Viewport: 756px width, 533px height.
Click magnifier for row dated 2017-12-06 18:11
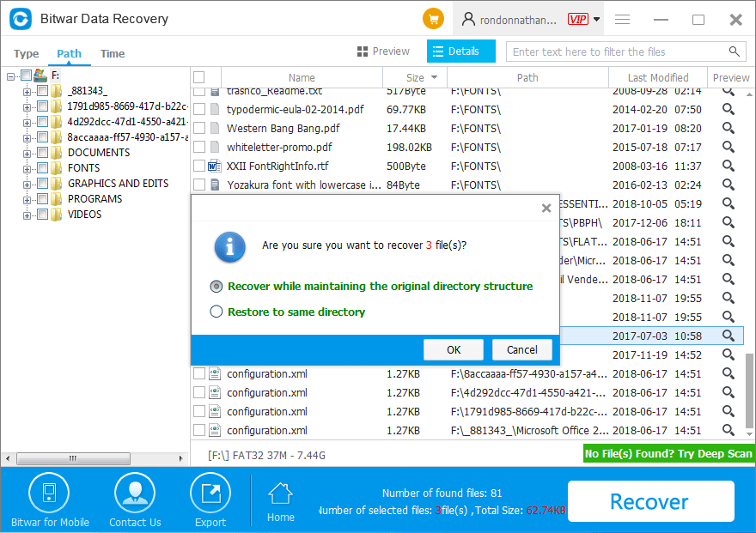pos(728,222)
